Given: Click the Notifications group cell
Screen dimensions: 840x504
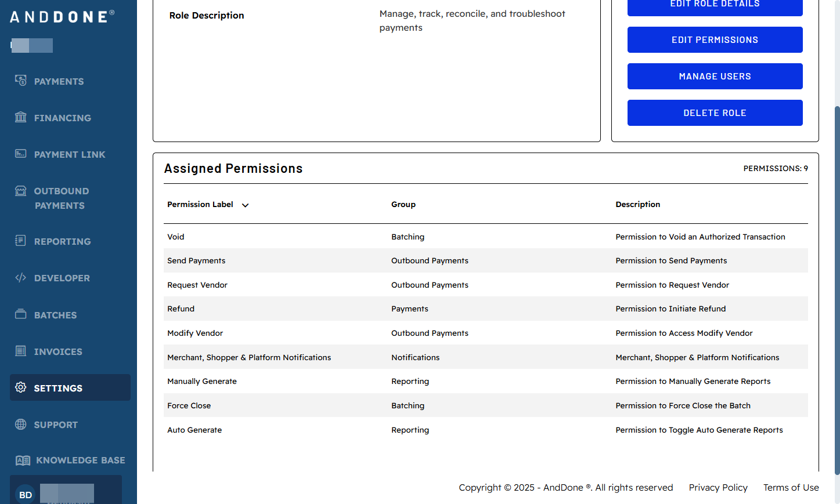Looking at the screenshot, I should 416,357.
